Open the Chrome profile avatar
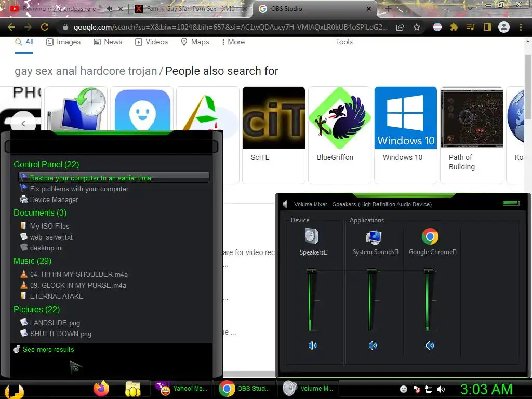The height and width of the screenshot is (399, 532). point(504,27)
